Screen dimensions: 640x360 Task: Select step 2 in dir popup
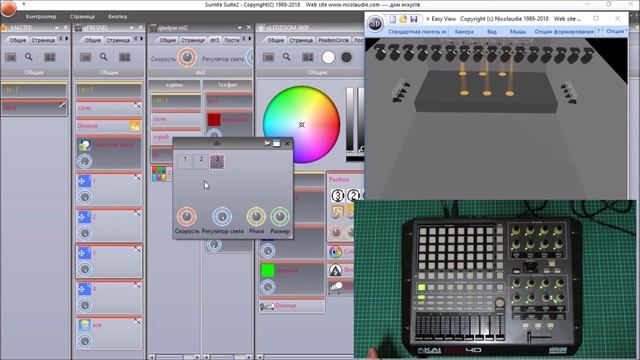201,161
